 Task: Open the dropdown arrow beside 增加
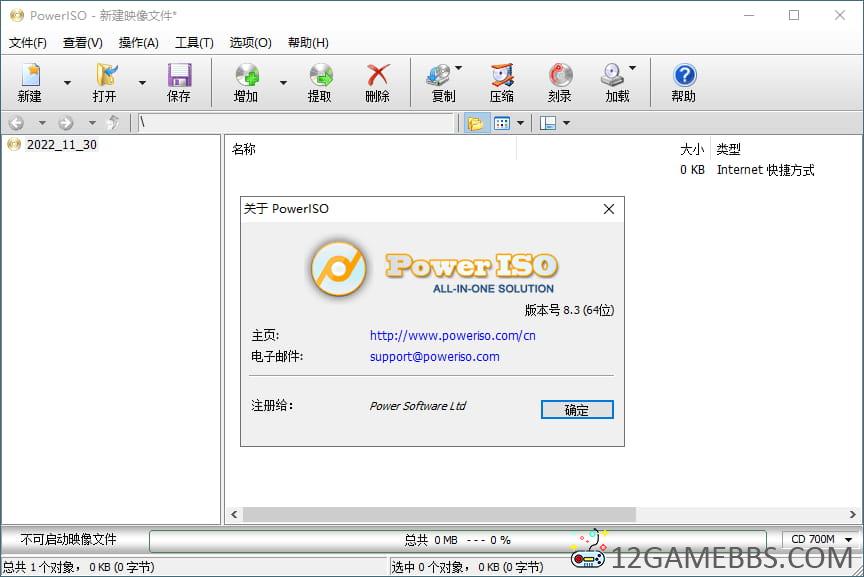coord(283,83)
